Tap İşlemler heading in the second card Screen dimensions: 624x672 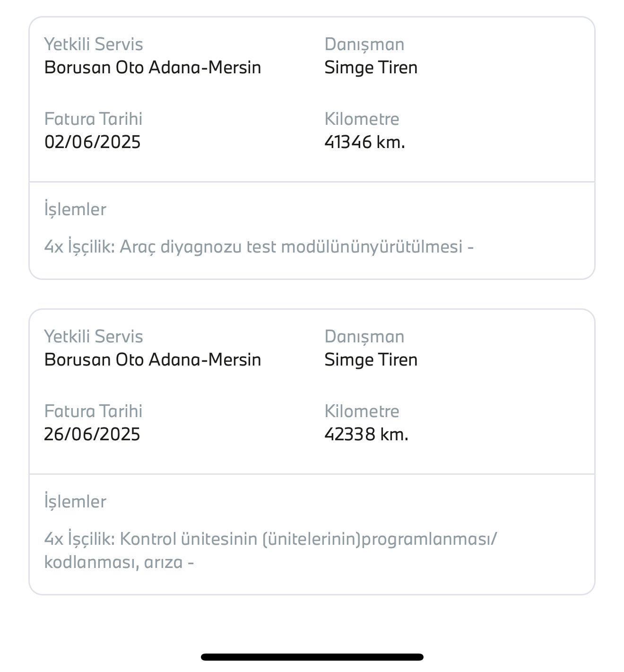pos(76,502)
